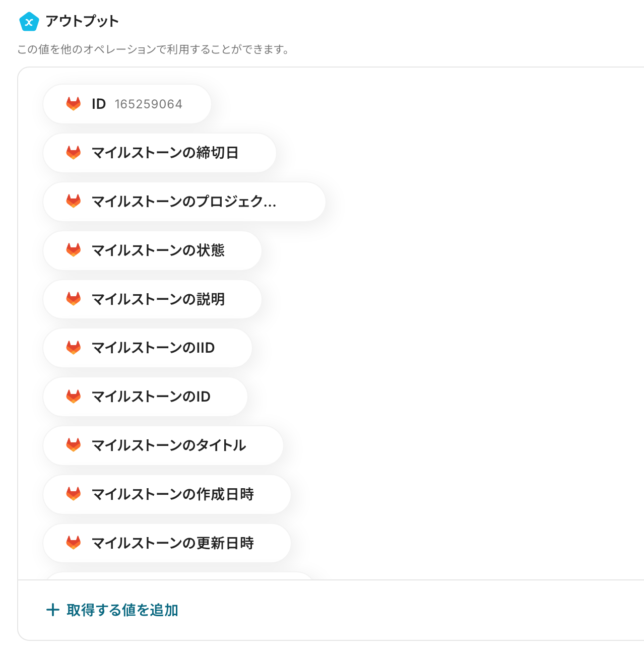
Task: Click GitLab icon beside マイルストーンの作成日時
Action: coord(74,494)
